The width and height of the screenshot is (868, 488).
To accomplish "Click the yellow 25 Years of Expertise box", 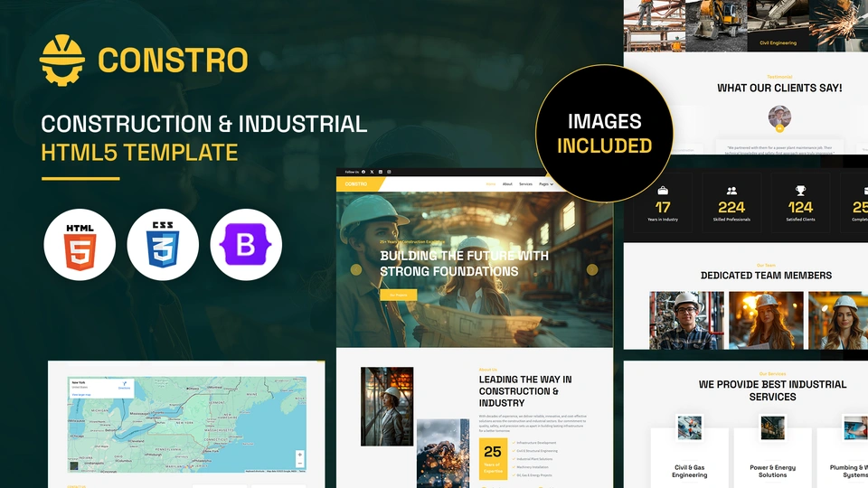I will (x=493, y=459).
